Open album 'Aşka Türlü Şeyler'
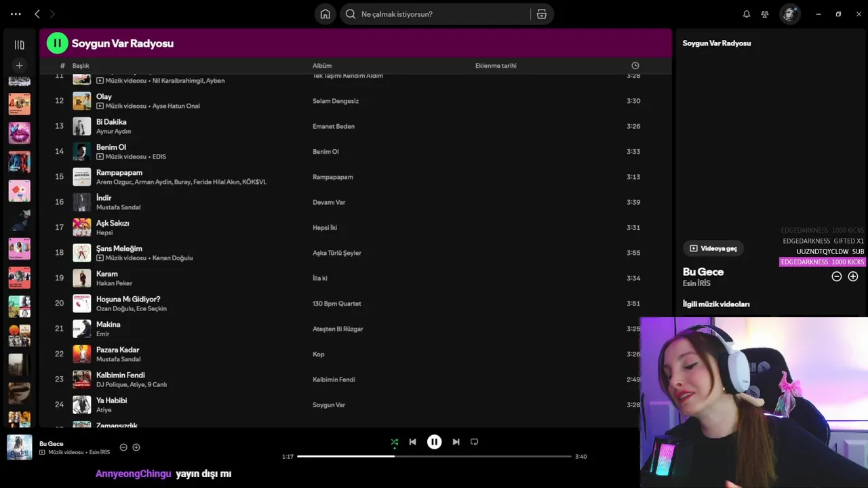This screenshot has width=868, height=488. coord(337,253)
